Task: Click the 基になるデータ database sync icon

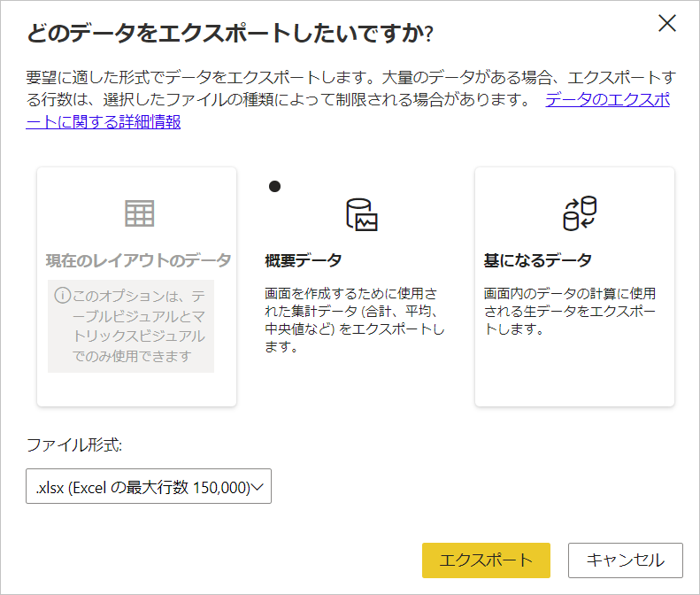Action: click(x=580, y=213)
